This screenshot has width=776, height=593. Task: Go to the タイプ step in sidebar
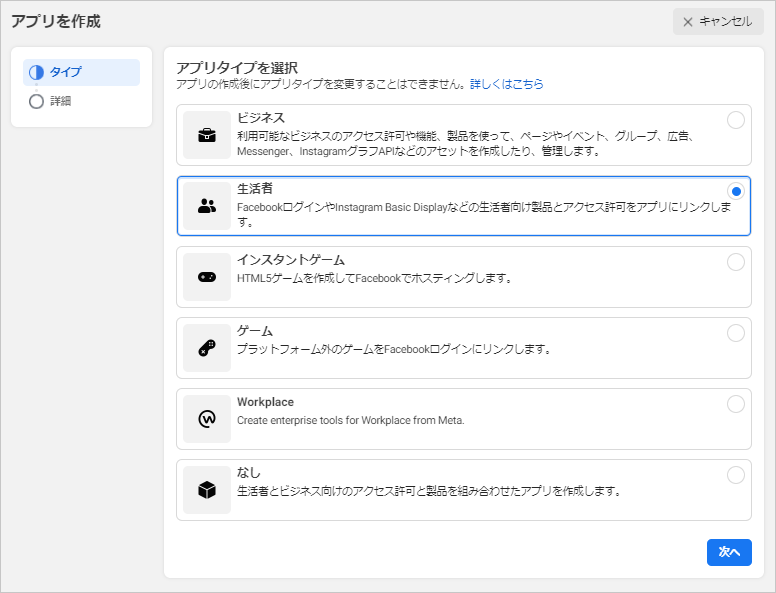81,72
